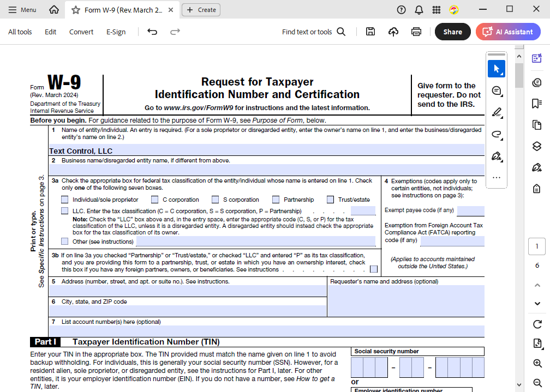Open the notifications bell
The image size is (550, 392).
pyautogui.click(x=419, y=10)
